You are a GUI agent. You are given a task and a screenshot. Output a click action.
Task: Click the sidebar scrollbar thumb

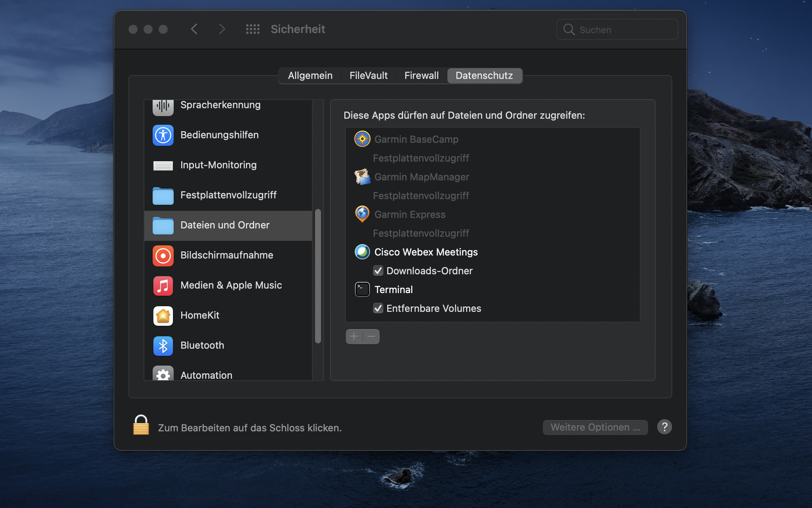(318, 276)
